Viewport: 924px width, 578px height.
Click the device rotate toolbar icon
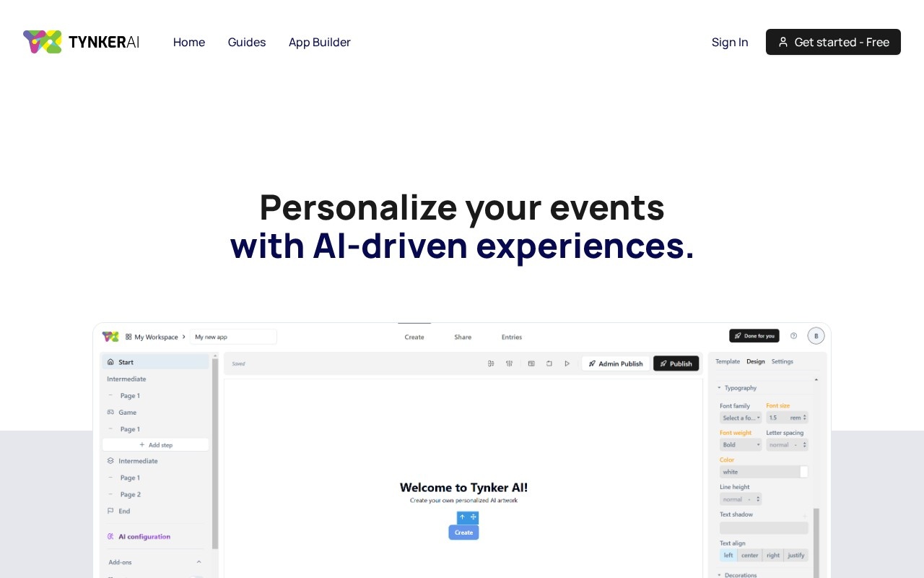(x=549, y=363)
